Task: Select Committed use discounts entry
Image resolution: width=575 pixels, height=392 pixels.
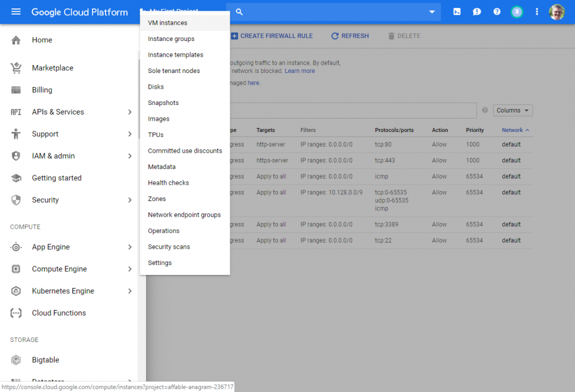Action: [x=185, y=151]
